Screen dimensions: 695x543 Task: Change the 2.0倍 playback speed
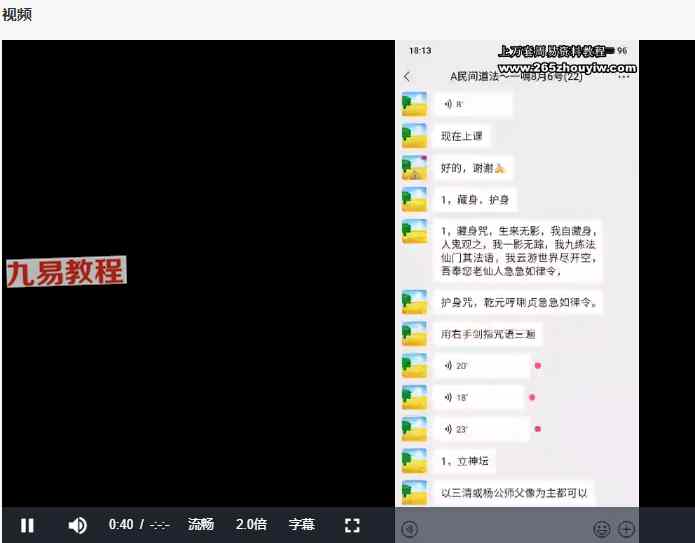tap(251, 525)
